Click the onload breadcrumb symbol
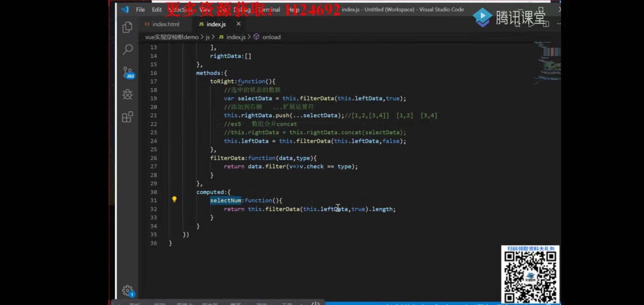 [271, 37]
